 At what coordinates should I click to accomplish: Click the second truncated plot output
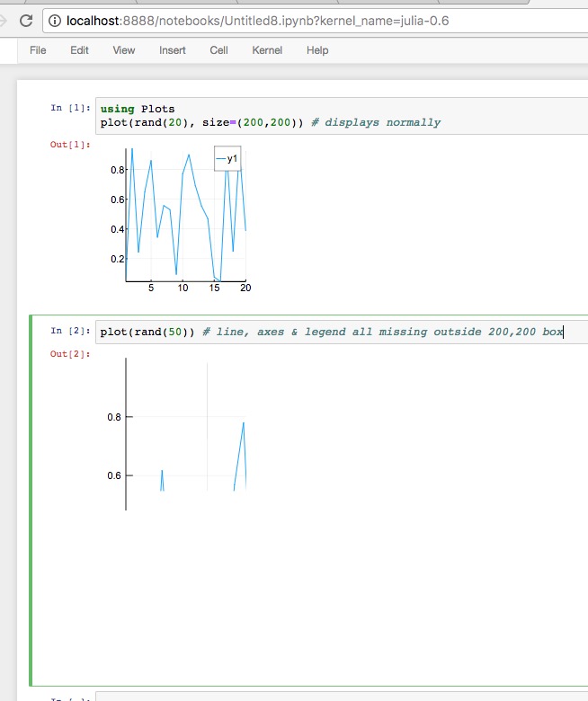[179, 434]
